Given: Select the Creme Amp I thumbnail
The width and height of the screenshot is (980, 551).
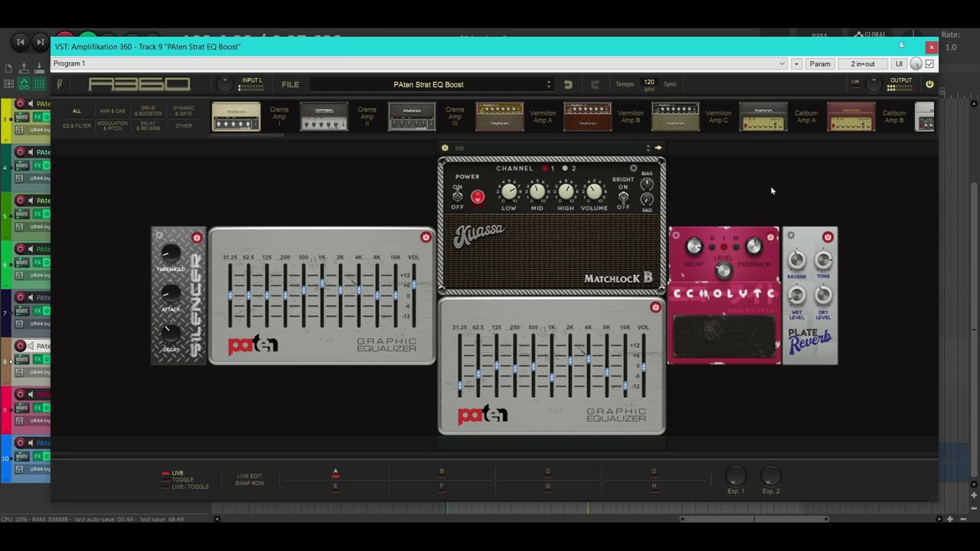Looking at the screenshot, I should point(236,116).
